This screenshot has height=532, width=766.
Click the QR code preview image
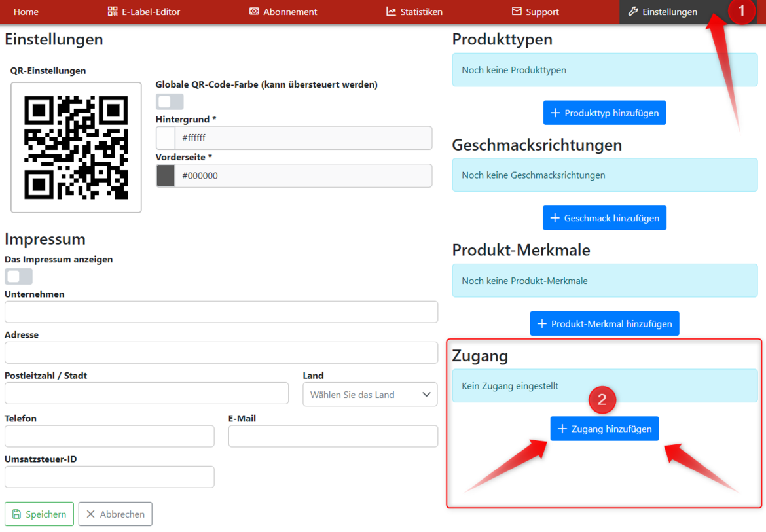(76, 147)
